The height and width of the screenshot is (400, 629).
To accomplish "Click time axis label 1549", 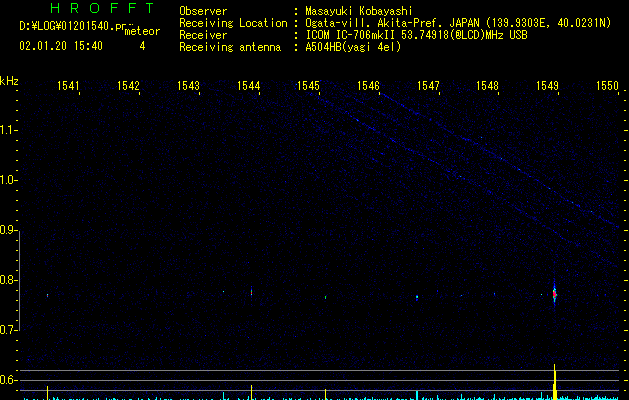I will point(548,86).
